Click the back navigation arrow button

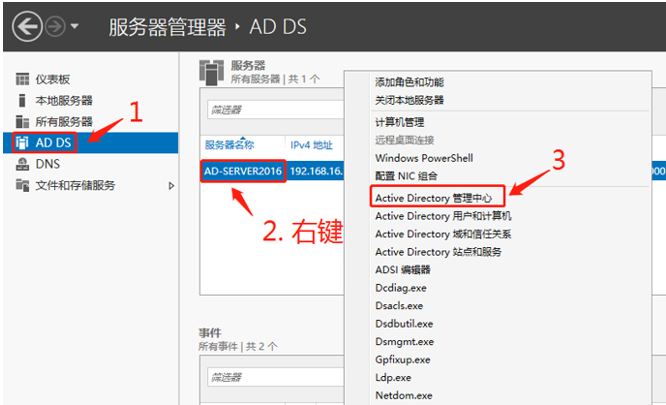(27, 26)
